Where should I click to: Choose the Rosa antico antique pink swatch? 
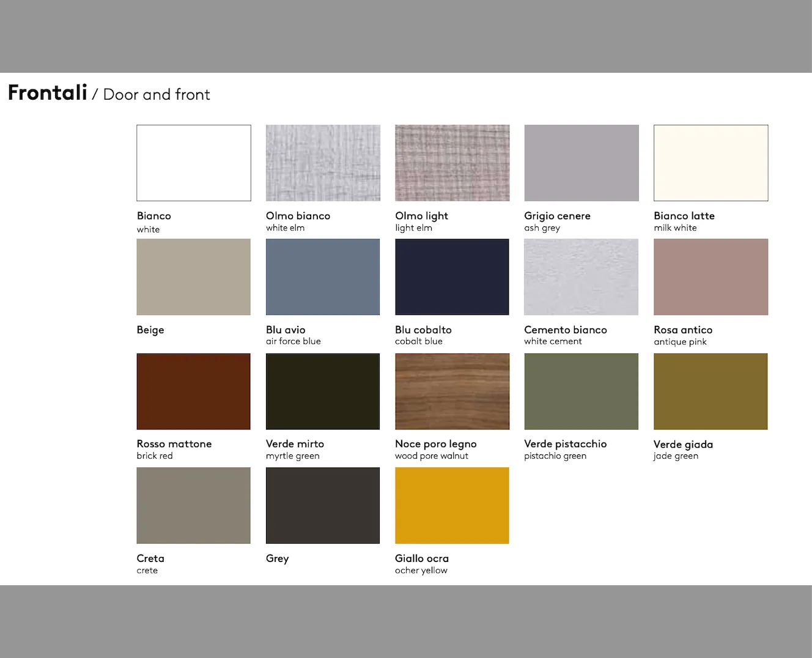[x=711, y=277]
